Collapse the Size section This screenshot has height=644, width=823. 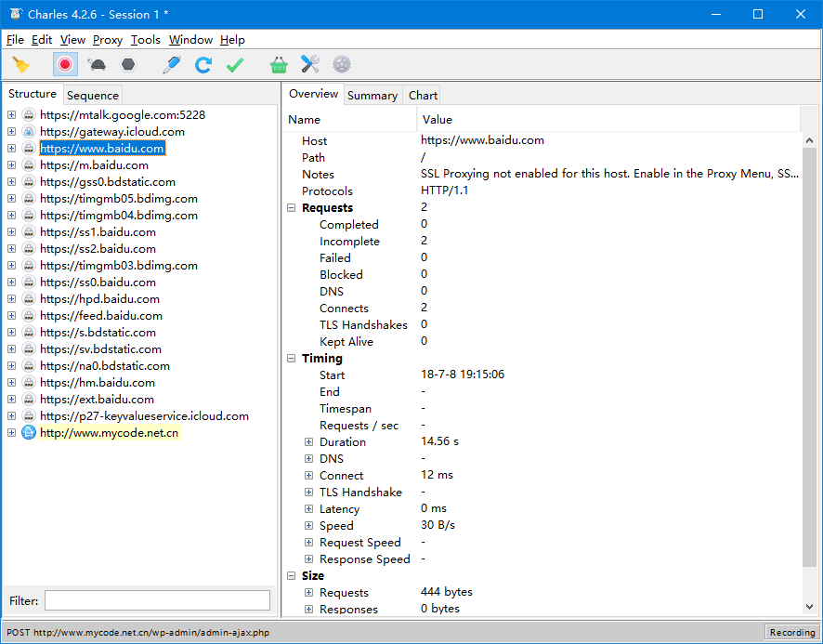click(x=292, y=576)
